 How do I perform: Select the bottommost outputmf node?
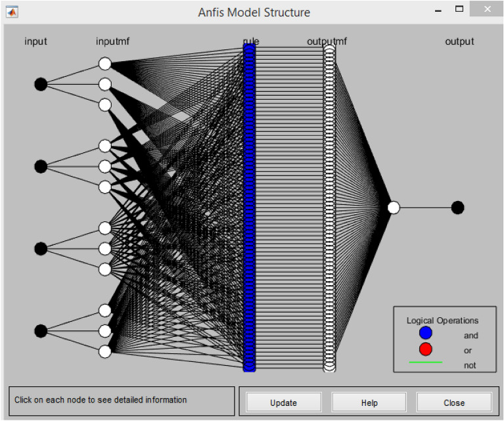329,366
